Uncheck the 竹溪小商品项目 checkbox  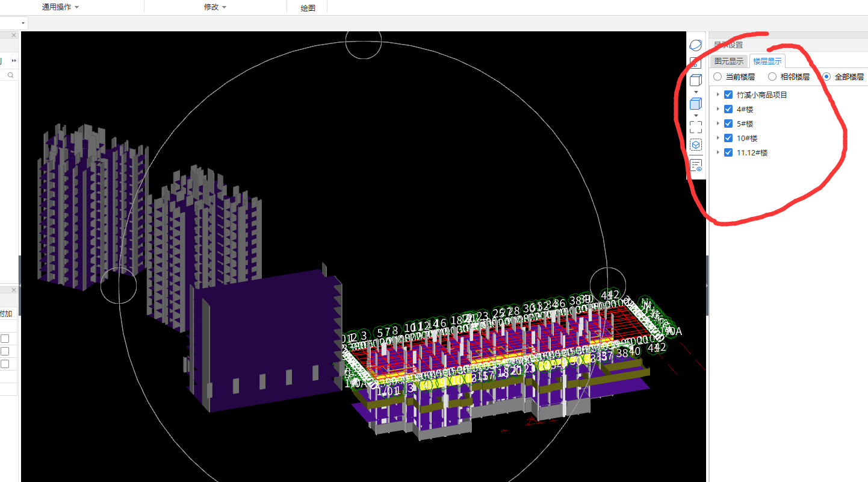pos(728,95)
